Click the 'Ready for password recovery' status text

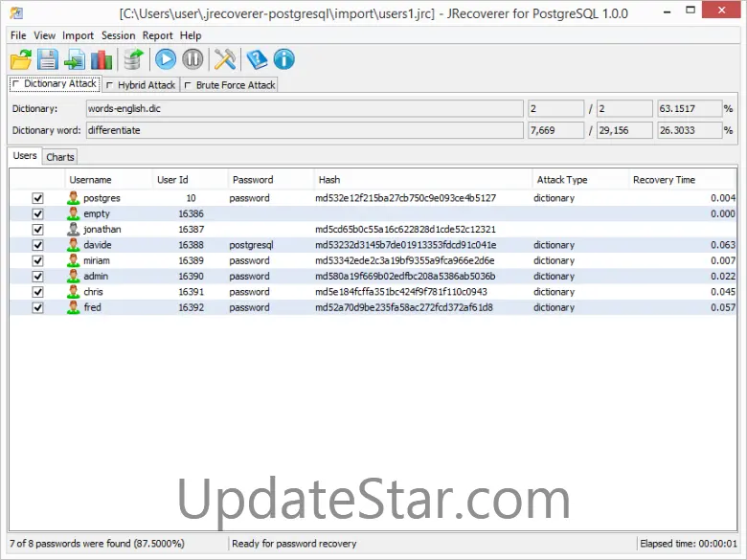(x=294, y=544)
